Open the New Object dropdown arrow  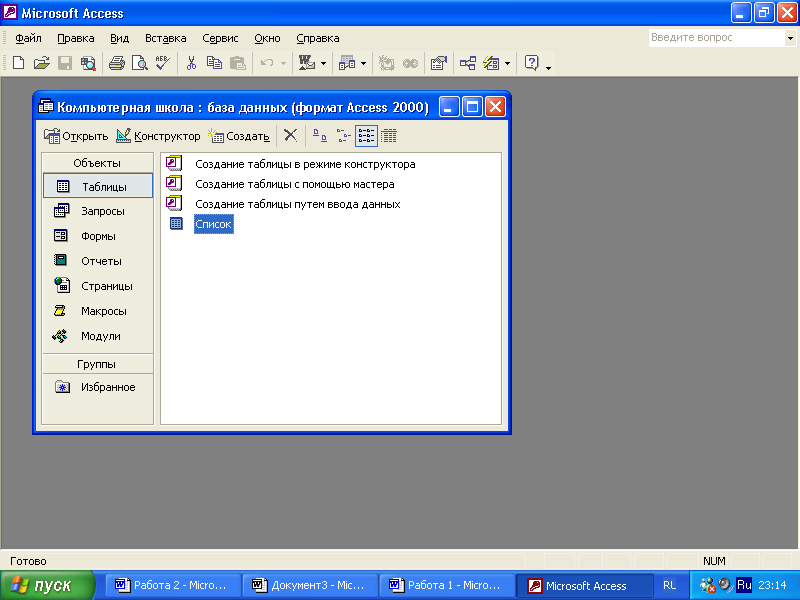(507, 64)
